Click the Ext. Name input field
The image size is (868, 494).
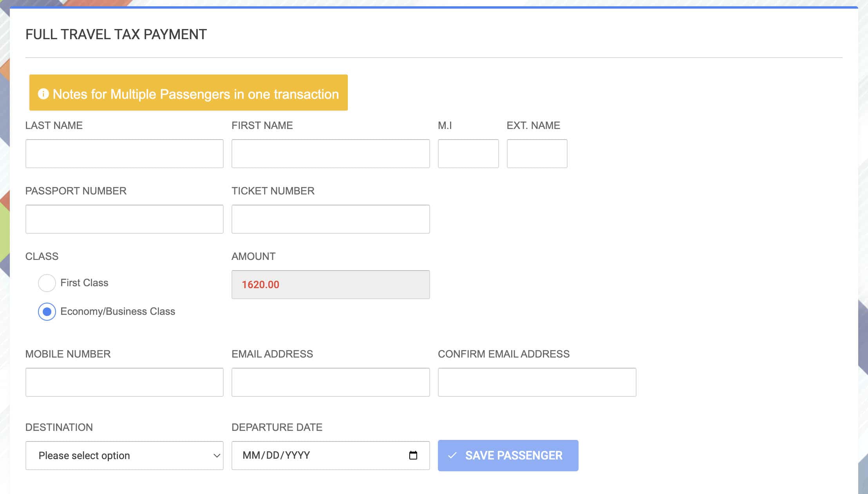click(x=537, y=153)
